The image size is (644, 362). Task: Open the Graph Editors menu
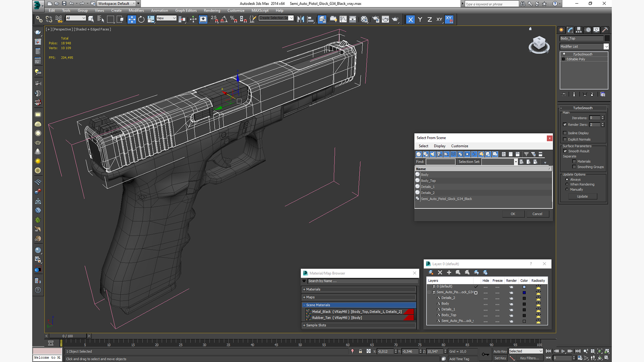(186, 11)
